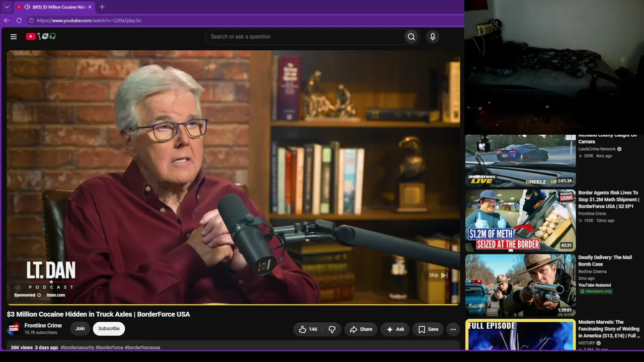Go back to the previous page
Viewport: 644px width, 362px height.
point(7,21)
